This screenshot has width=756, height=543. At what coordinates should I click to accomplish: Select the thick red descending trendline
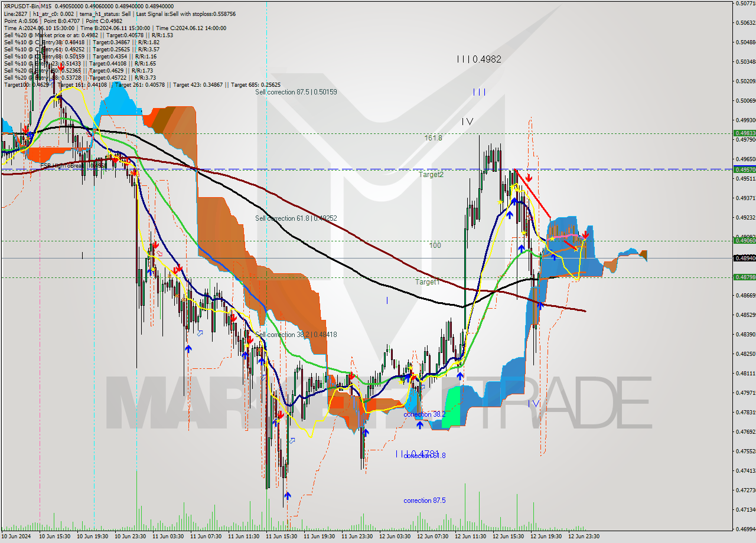point(533,194)
